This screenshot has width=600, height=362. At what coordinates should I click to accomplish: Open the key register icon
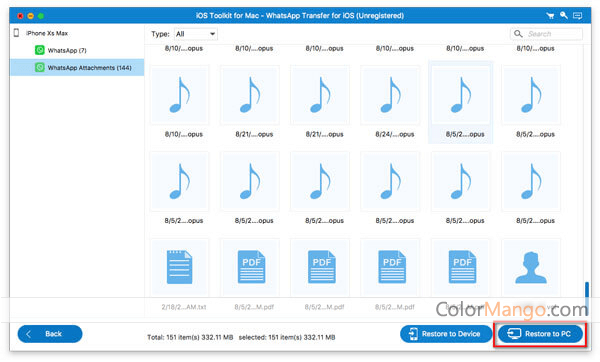click(x=564, y=15)
